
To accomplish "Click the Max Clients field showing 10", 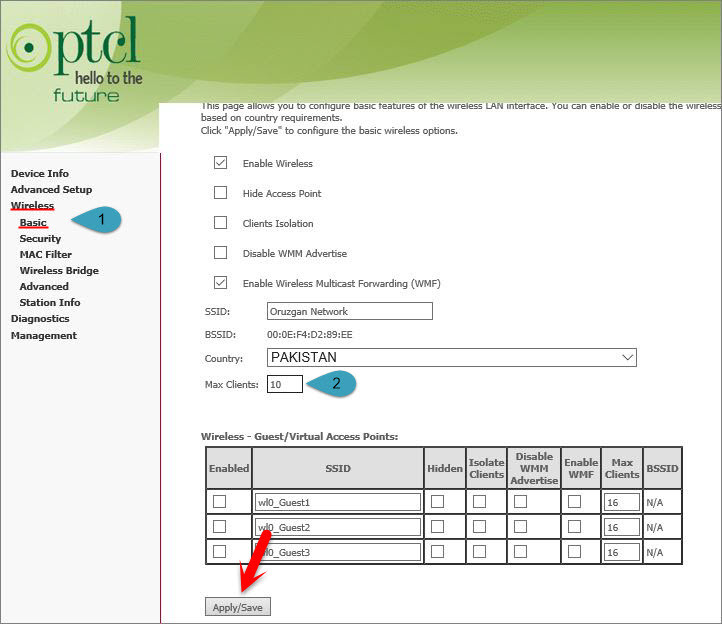I will [x=285, y=384].
